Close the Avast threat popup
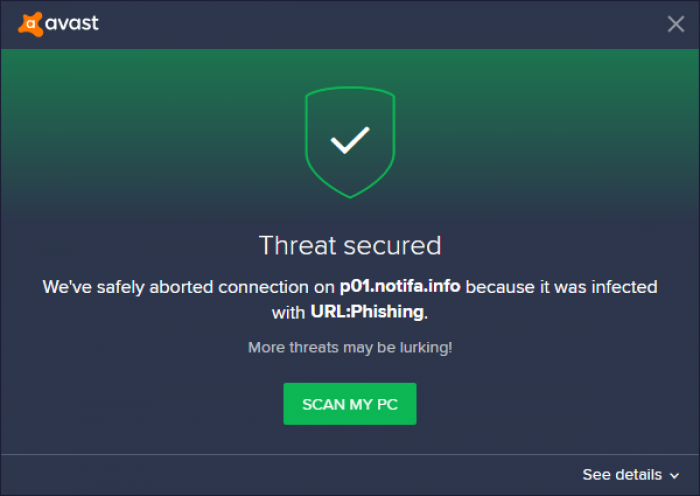 coord(675,24)
